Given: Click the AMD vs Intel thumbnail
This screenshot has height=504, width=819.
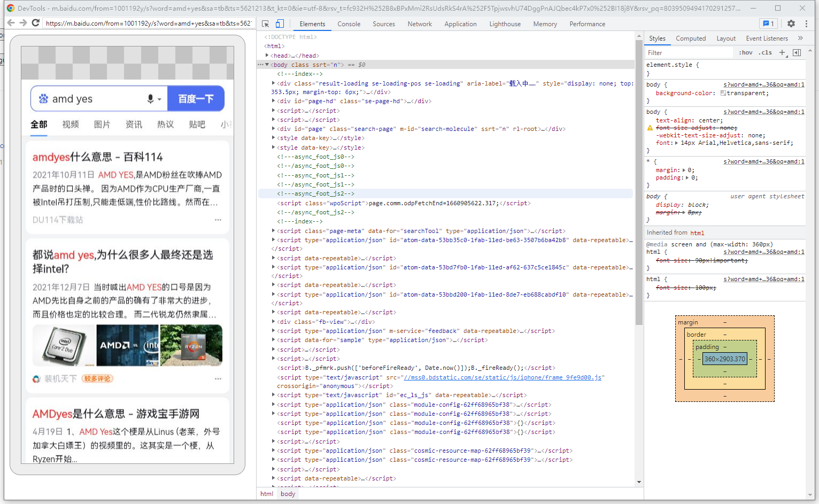Looking at the screenshot, I should point(127,345).
